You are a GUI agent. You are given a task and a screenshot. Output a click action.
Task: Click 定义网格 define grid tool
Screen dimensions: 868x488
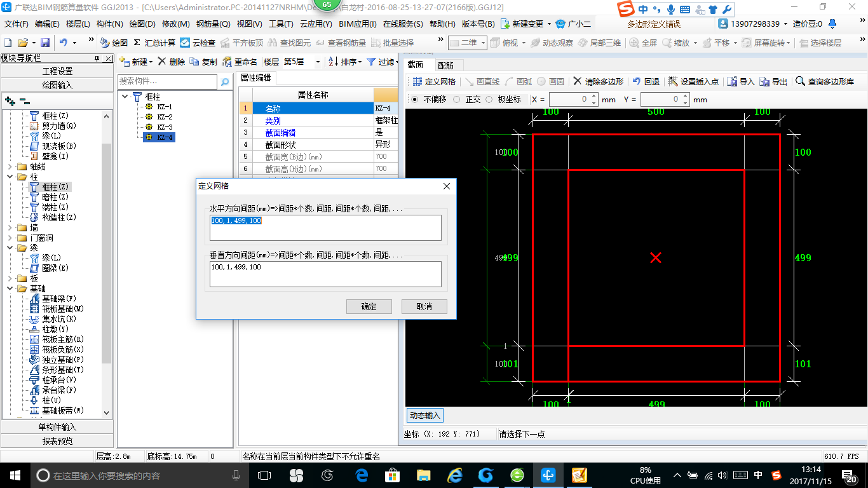tap(434, 81)
